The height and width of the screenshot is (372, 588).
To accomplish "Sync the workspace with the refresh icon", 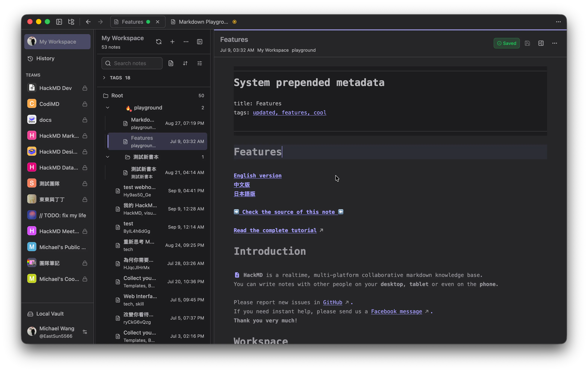I will pos(159,42).
